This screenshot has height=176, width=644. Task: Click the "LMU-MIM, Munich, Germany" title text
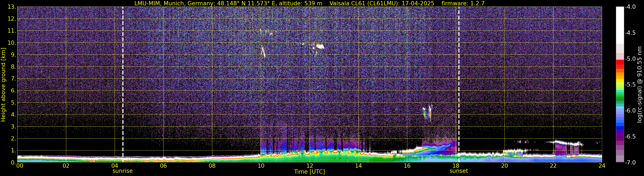tap(173, 3)
